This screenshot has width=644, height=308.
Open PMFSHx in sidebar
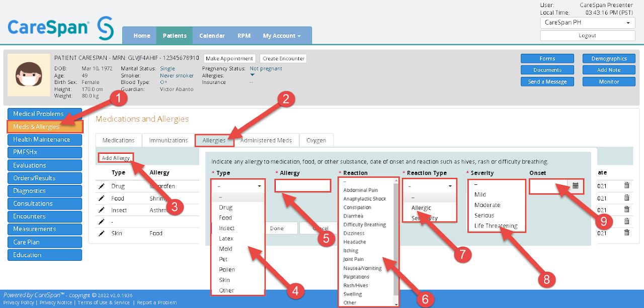[x=45, y=152]
